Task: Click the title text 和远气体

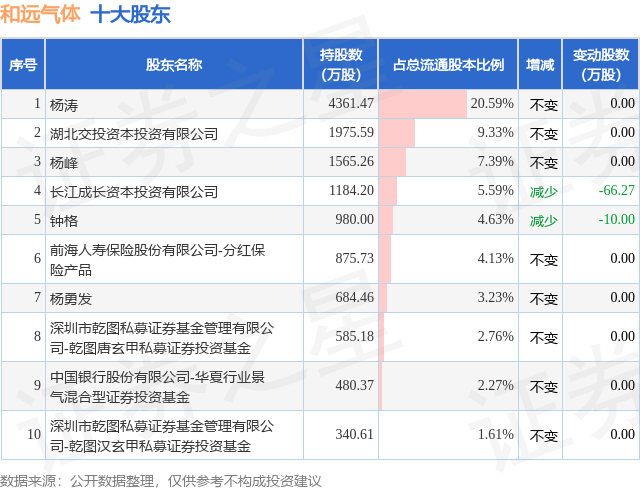Action: tap(40, 15)
